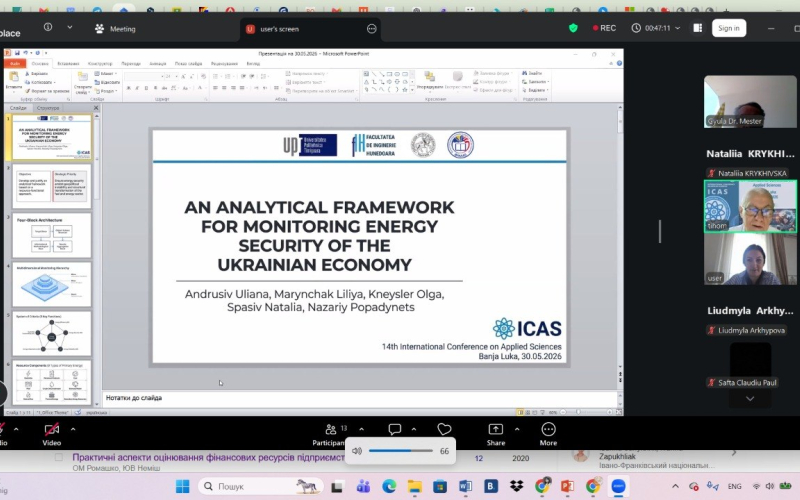This screenshot has width=800, height=500.
Task: Open Microsoft Edge from the taskbar
Action: tap(389, 486)
